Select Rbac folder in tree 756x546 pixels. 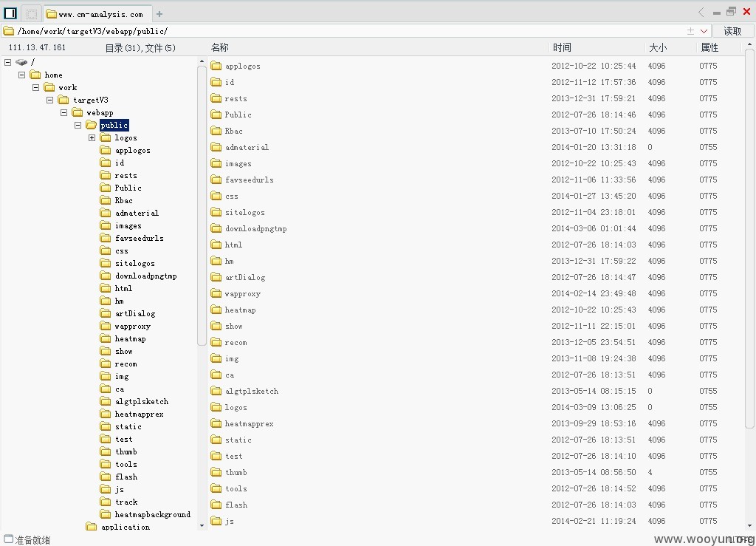[123, 201]
